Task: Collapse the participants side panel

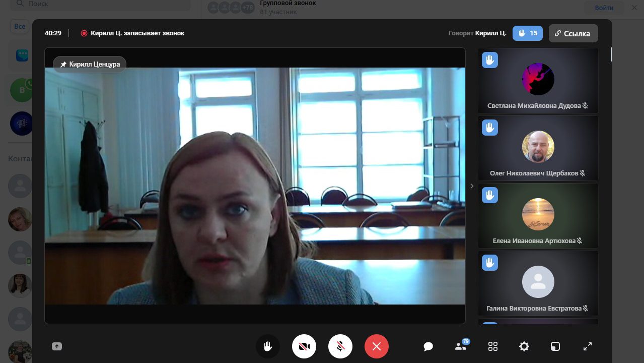Action: (x=472, y=186)
